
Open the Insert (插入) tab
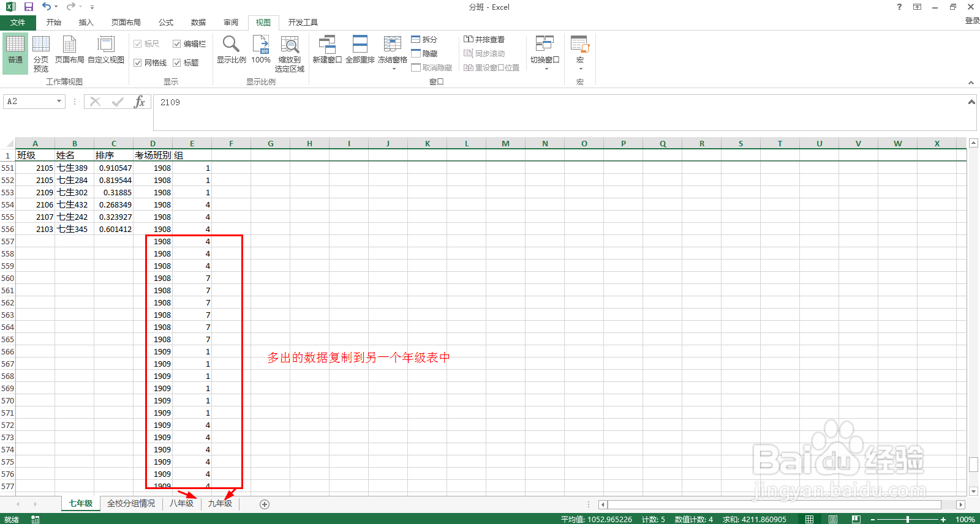[86, 23]
